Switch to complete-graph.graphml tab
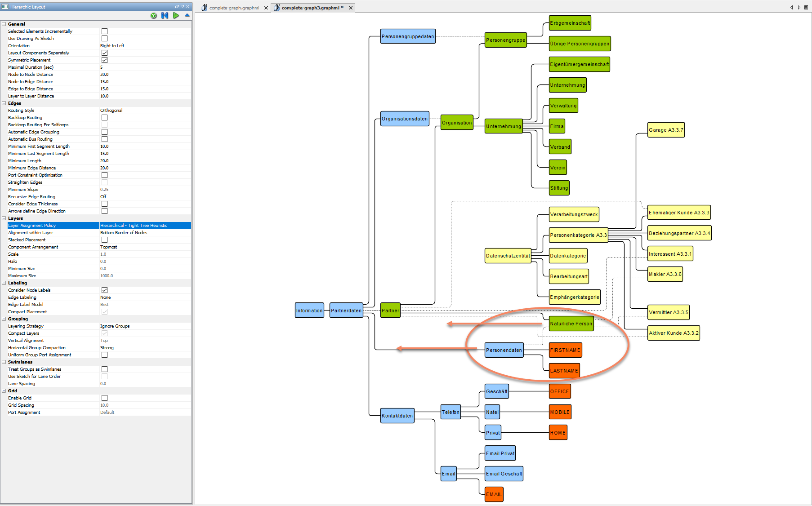This screenshot has width=812, height=506. [234, 8]
